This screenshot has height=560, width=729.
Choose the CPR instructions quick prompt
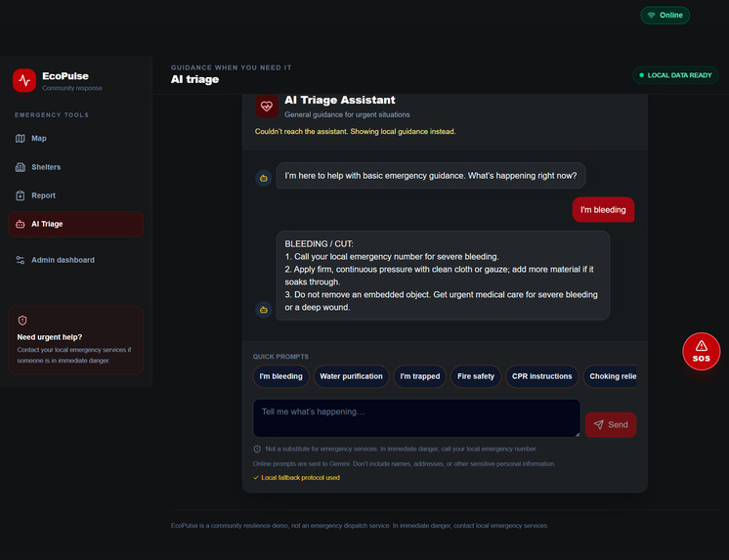[541, 376]
